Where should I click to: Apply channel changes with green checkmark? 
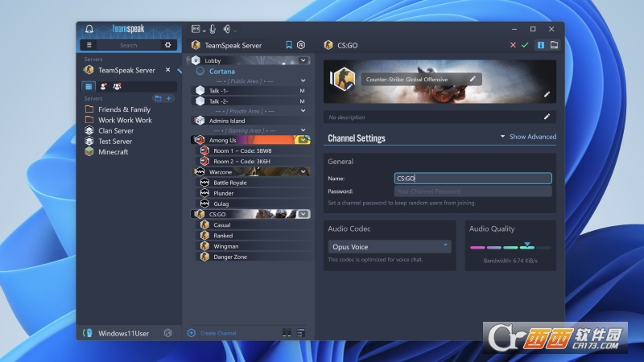pyautogui.click(x=525, y=45)
